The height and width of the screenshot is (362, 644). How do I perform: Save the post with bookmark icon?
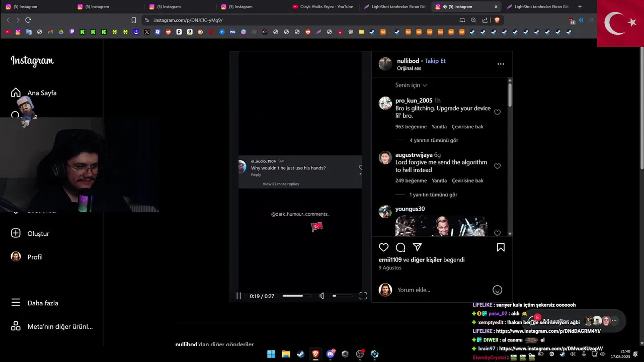tap(501, 247)
